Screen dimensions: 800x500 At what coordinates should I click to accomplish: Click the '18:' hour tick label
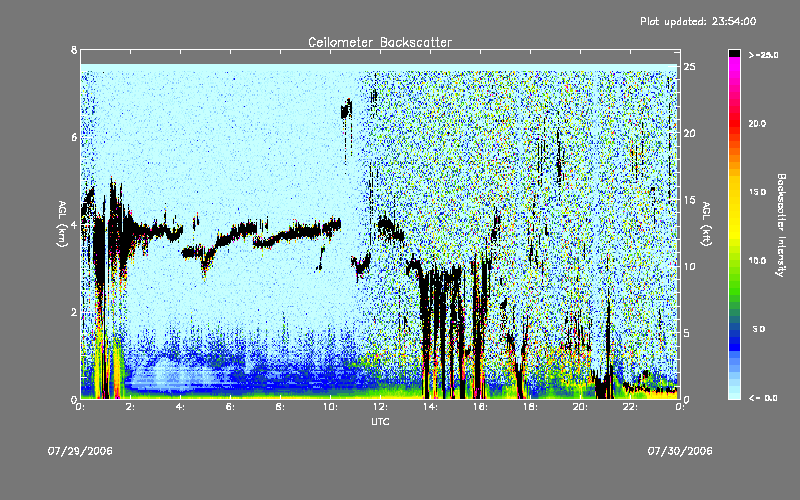point(530,407)
